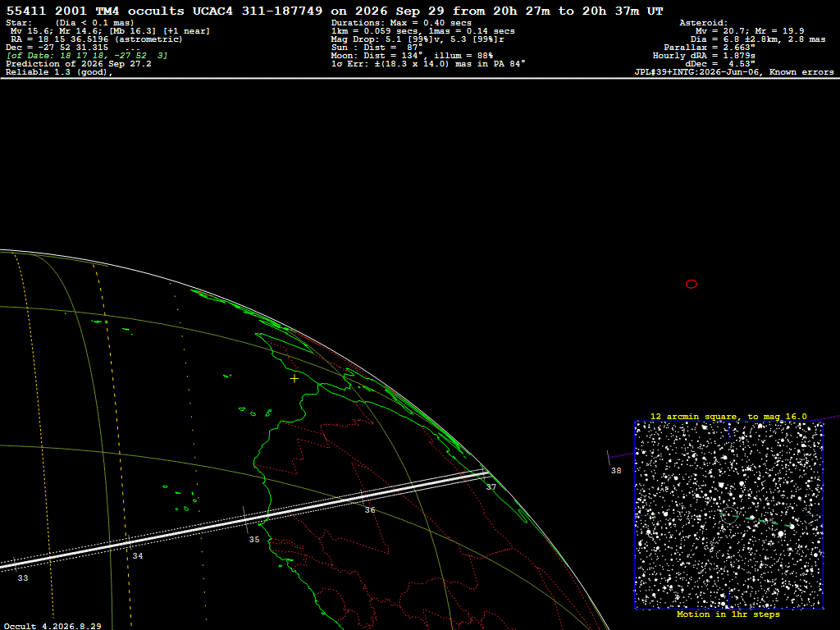The width and height of the screenshot is (840, 630).
Task: Click the star field chart thumbnail
Action: click(728, 515)
